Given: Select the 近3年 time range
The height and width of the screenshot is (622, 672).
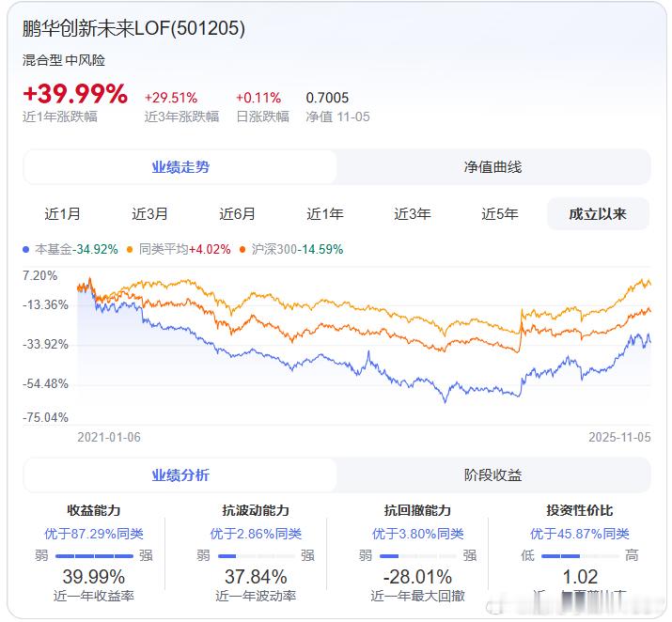Looking at the screenshot, I should [x=413, y=214].
